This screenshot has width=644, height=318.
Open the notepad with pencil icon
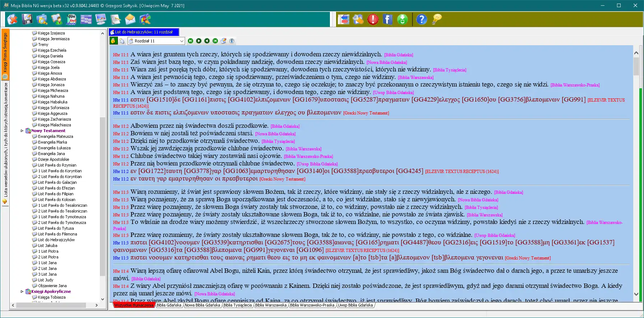coord(115,19)
